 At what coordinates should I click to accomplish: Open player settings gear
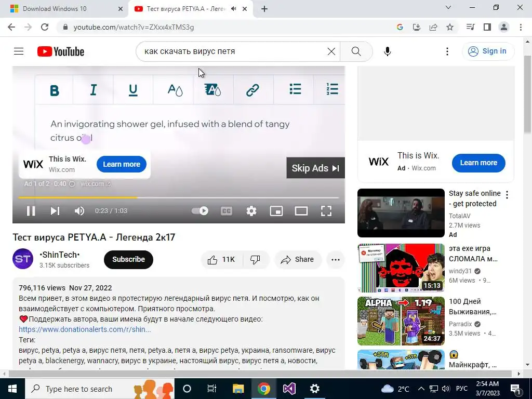251,211
